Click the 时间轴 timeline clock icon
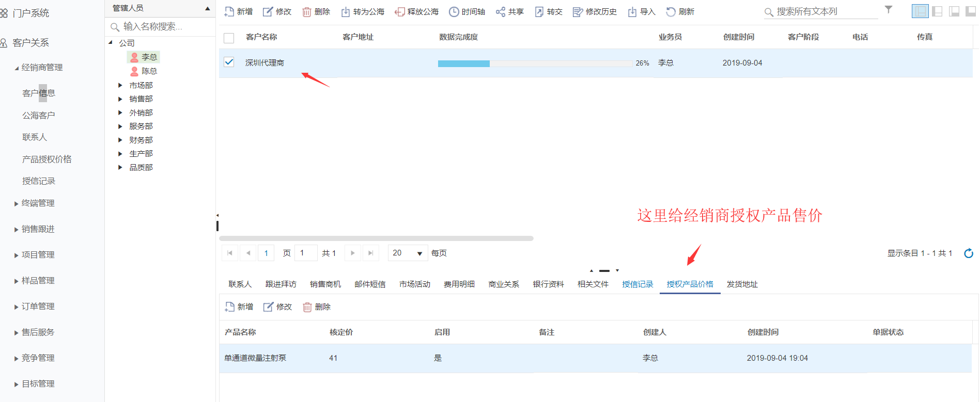 click(454, 12)
